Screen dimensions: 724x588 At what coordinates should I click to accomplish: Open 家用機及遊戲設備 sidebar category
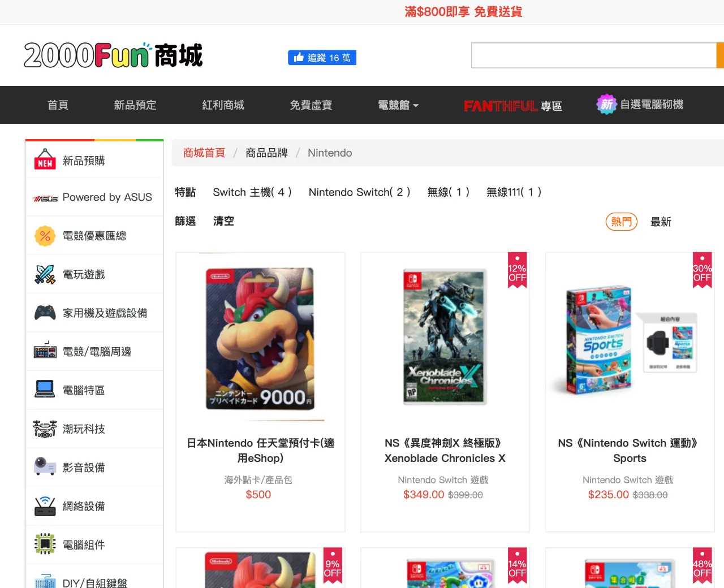coord(105,313)
